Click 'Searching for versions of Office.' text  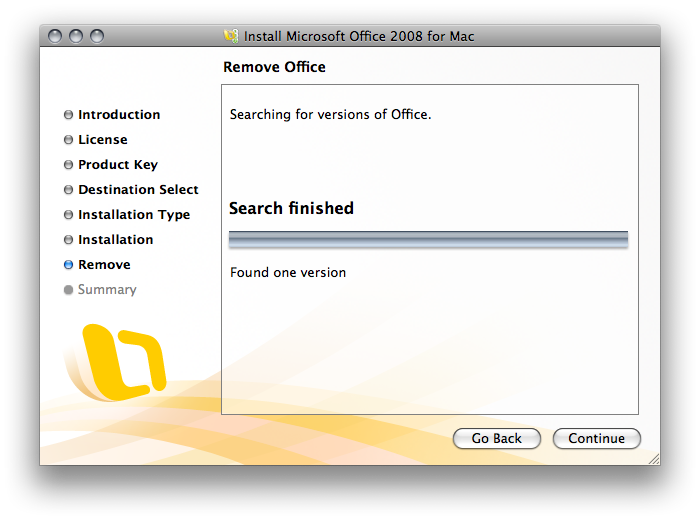click(330, 115)
